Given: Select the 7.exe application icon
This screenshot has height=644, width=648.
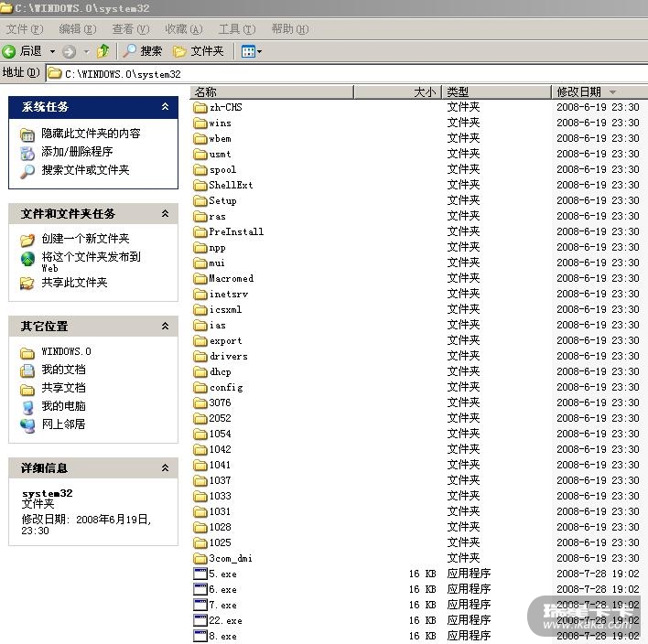Looking at the screenshot, I should tap(200, 605).
